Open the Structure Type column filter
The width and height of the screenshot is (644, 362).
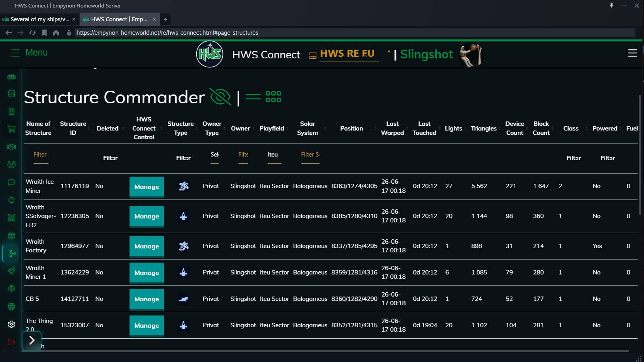[x=183, y=158]
